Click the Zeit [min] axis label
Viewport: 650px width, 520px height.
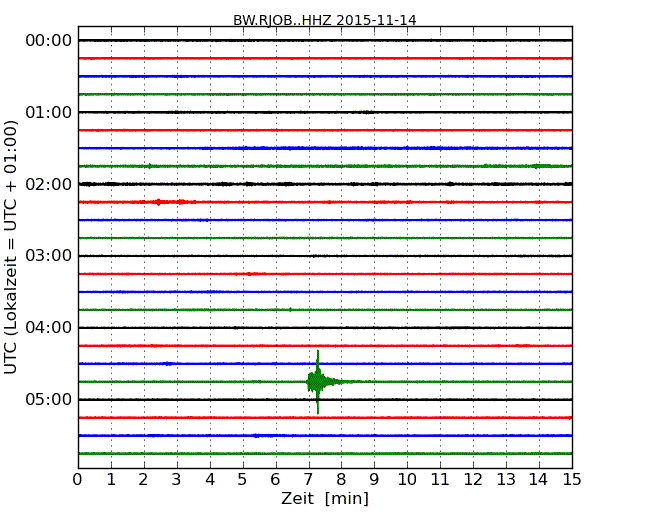pyautogui.click(x=325, y=498)
